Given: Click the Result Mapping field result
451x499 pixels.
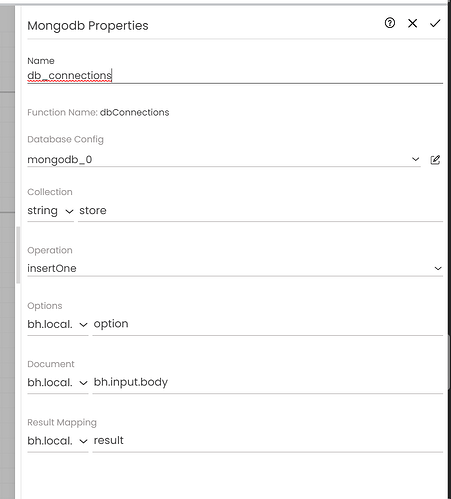Looking at the screenshot, I should pos(268,441).
